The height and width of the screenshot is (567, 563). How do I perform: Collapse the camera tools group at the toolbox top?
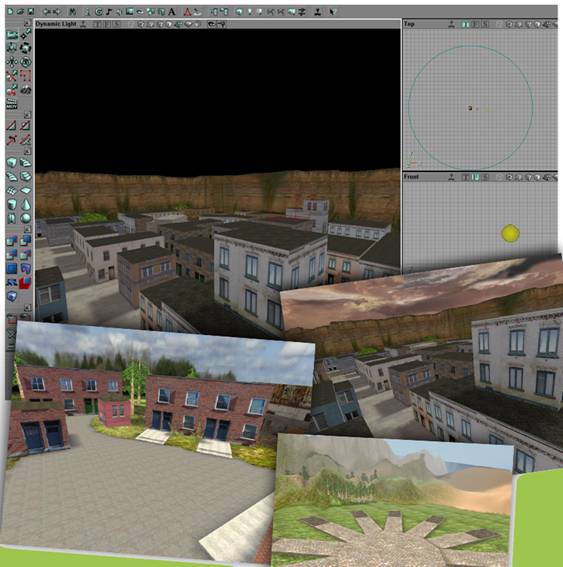pyautogui.click(x=27, y=23)
